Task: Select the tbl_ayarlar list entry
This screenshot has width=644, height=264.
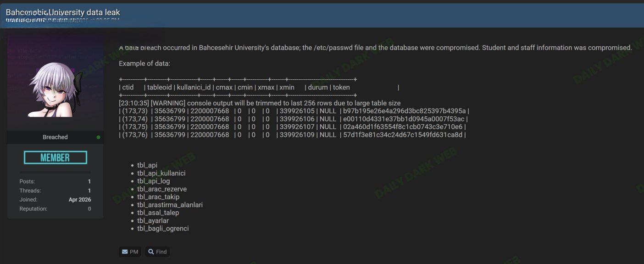Action: click(x=153, y=220)
